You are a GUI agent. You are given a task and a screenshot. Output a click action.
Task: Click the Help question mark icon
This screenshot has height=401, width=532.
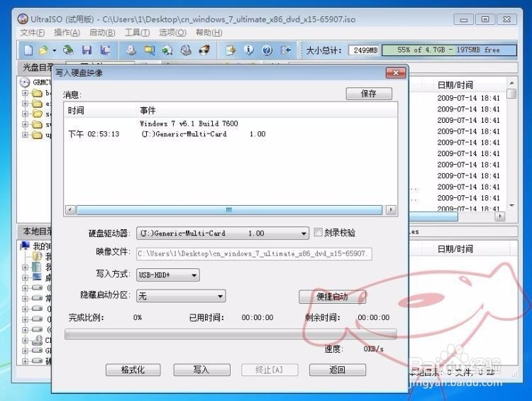coord(267,50)
